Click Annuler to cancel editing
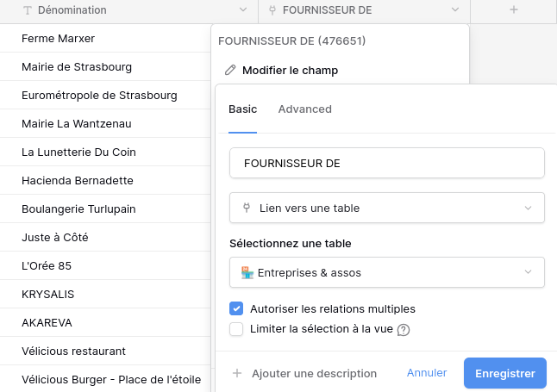 (427, 373)
